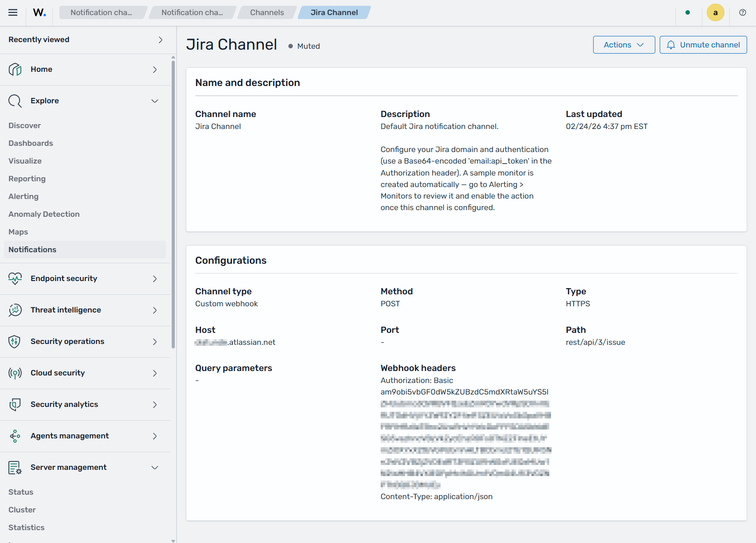This screenshot has height=543, width=756.
Task: Click the Agents management nodes icon
Action: tap(15, 436)
